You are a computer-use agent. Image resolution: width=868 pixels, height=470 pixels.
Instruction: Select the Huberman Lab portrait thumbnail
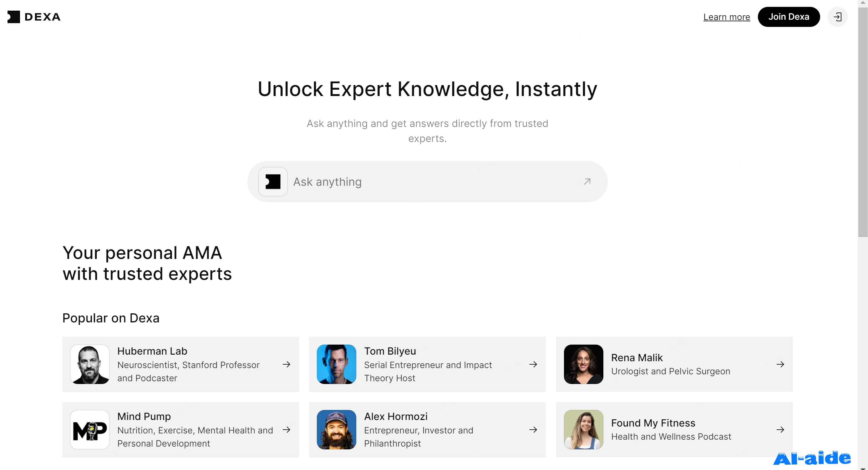tap(90, 364)
